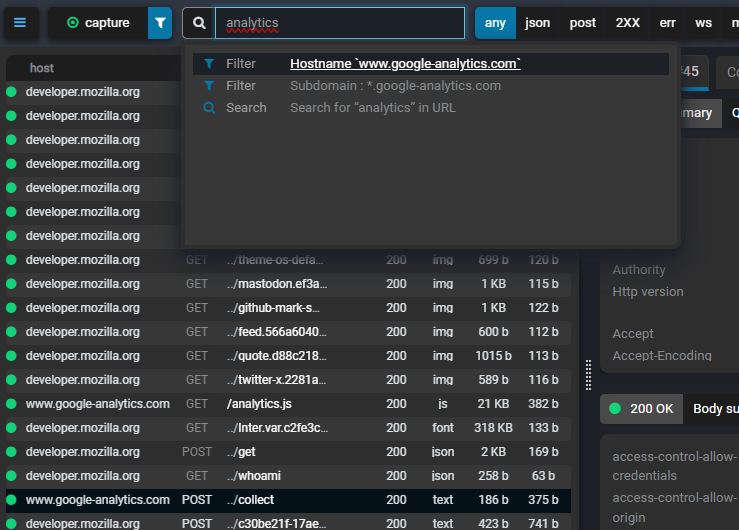
Task: Select the '2XX' filter chip
Action: [628, 23]
